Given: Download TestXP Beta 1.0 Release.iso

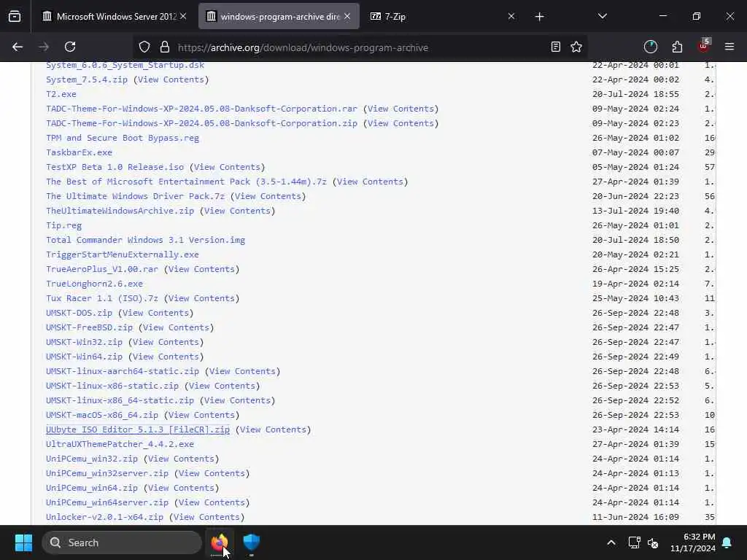Looking at the screenshot, I should pyautogui.click(x=115, y=167).
